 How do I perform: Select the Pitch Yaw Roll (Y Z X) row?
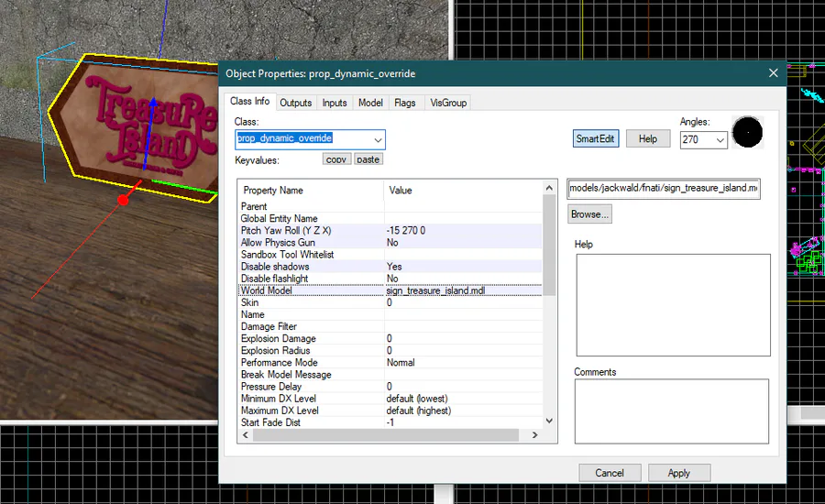pyautogui.click(x=390, y=230)
